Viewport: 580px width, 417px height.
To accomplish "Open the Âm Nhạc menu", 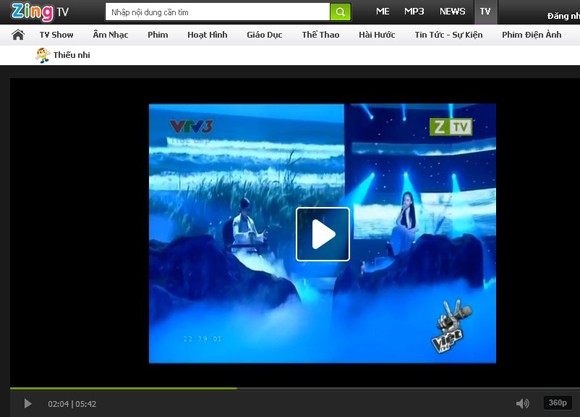I will pyautogui.click(x=110, y=35).
